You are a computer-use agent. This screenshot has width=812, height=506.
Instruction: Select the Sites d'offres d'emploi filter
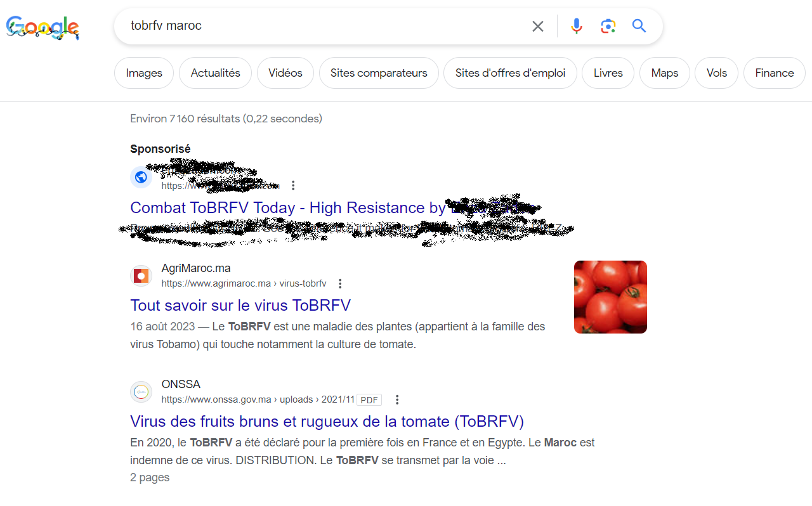510,73
